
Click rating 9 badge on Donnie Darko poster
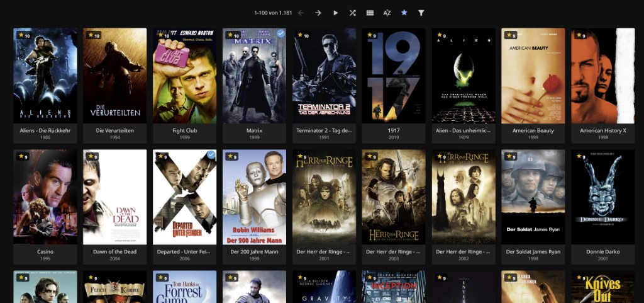coord(580,157)
